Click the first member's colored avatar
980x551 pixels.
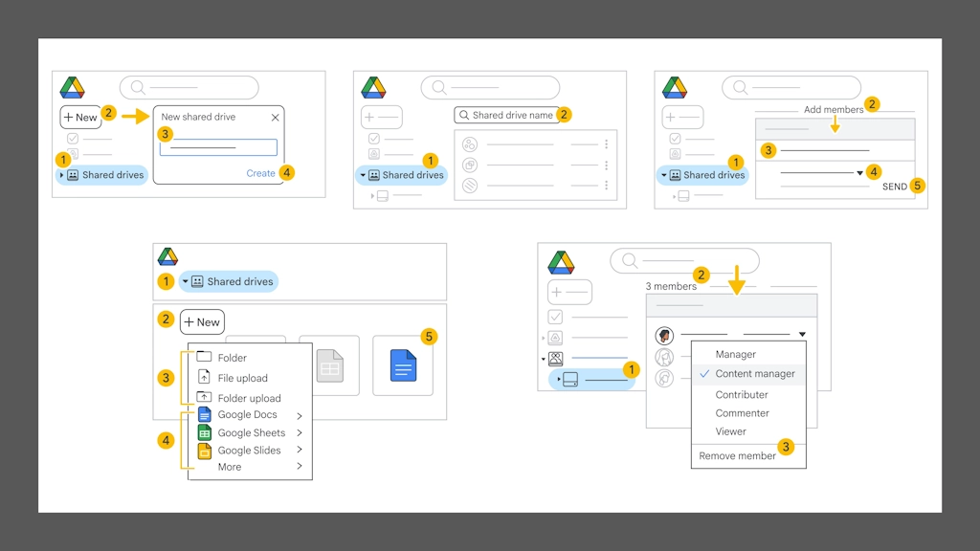[664, 336]
